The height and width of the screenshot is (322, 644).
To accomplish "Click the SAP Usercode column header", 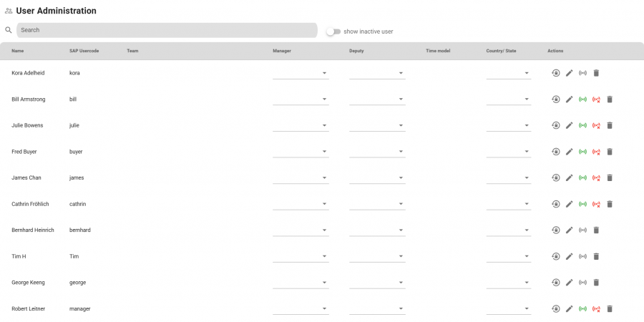I will coord(84,51).
